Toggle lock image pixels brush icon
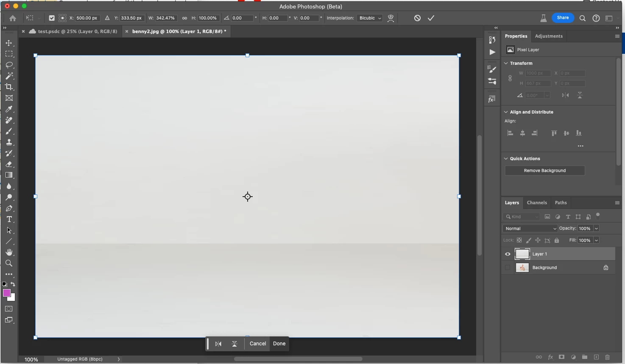Image resolution: width=625 pixels, height=364 pixels. [x=528, y=240]
